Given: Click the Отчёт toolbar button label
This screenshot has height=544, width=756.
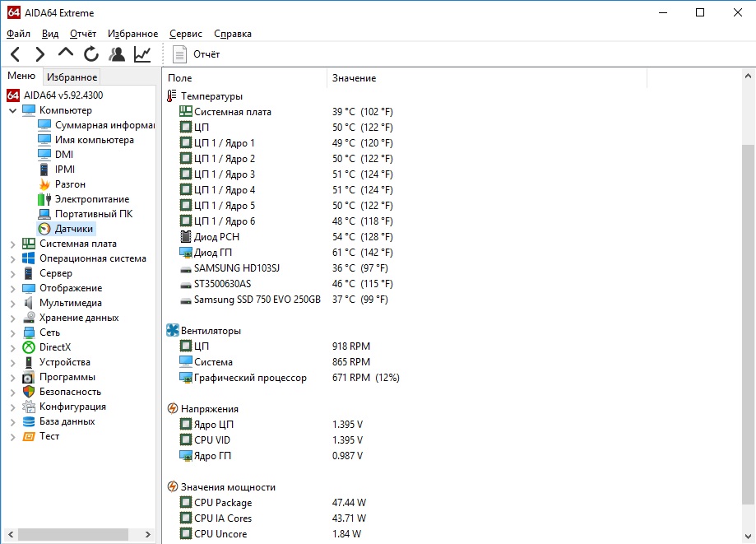Looking at the screenshot, I should click(x=206, y=54).
